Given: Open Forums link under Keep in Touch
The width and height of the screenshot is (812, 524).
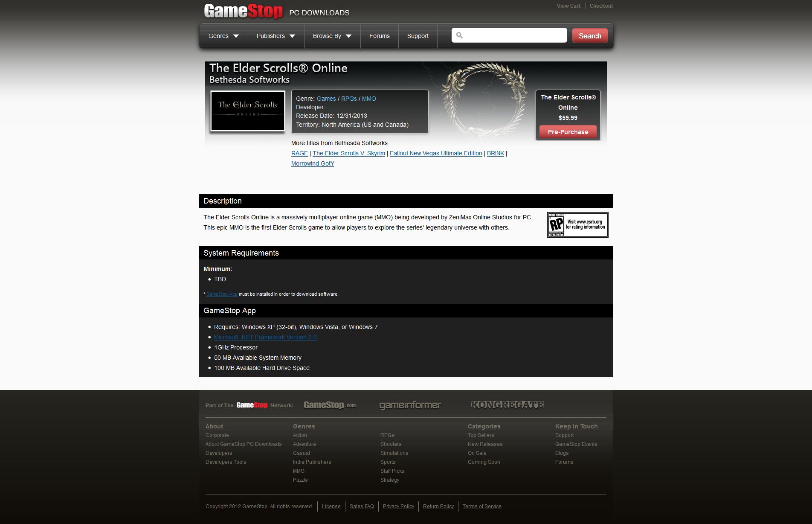Looking at the screenshot, I should tap(564, 462).
